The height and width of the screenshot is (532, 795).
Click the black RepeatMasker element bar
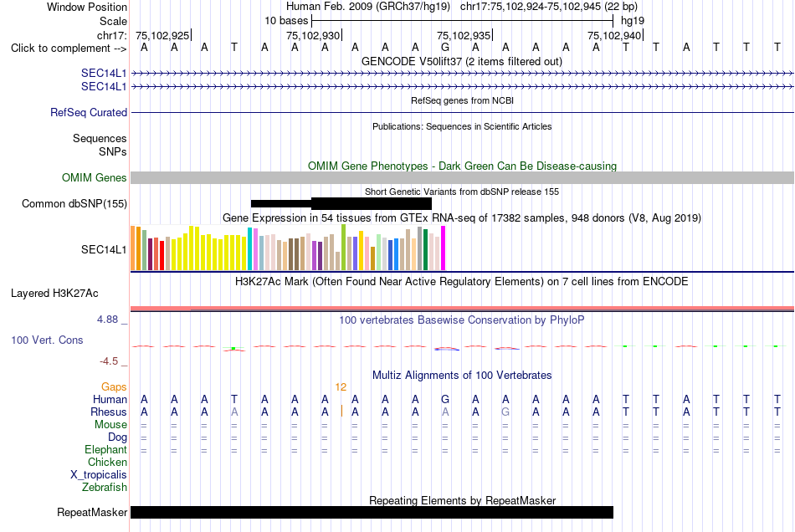tap(372, 512)
